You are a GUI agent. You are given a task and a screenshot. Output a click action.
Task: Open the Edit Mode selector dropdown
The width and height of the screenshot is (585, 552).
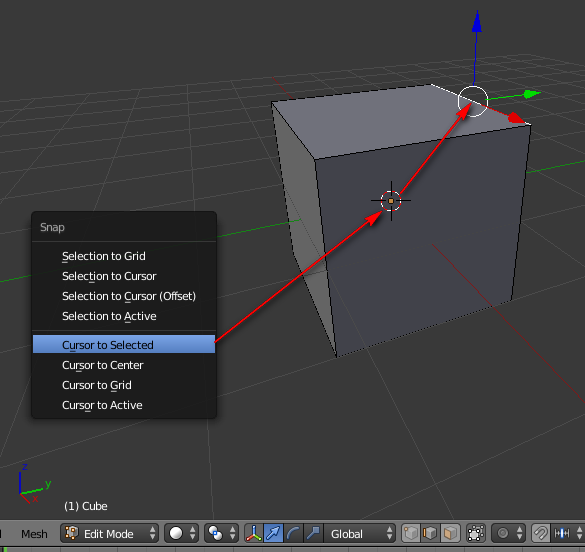109,533
